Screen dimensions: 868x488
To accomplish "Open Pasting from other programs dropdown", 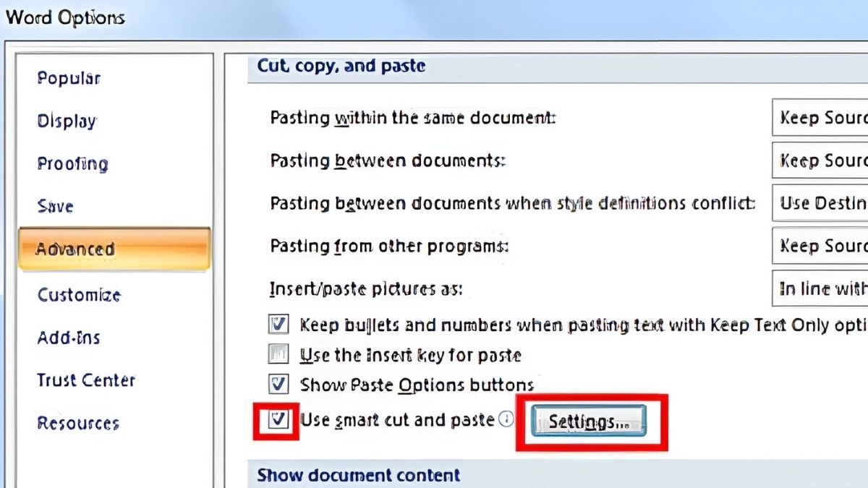I will tap(820, 247).
